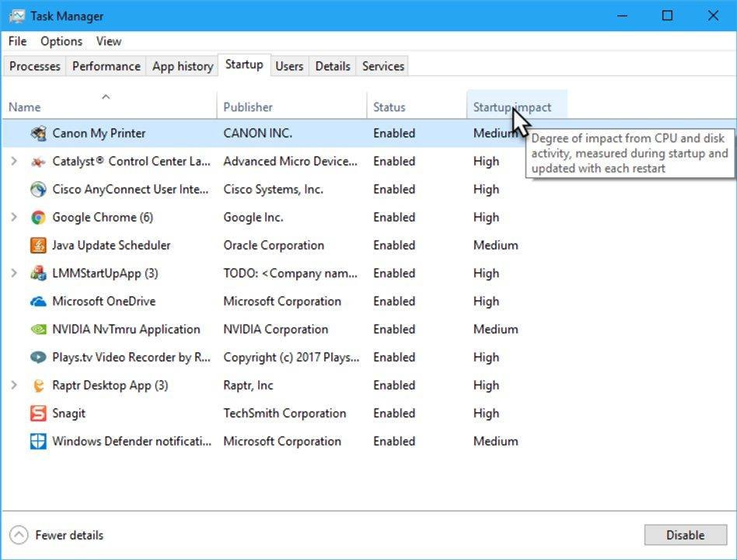Image resolution: width=737 pixels, height=560 pixels.
Task: Click the CANON INC. publisher cell
Action: [257, 134]
